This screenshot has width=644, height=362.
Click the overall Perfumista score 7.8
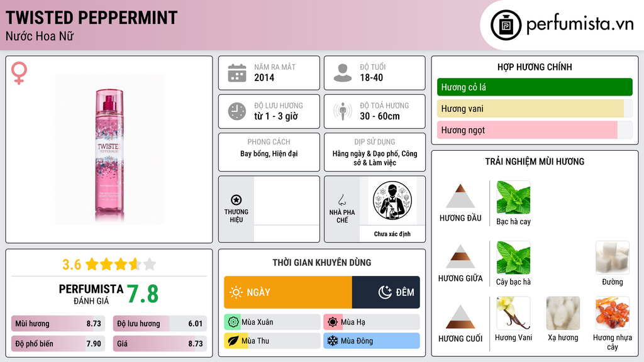coord(143,294)
